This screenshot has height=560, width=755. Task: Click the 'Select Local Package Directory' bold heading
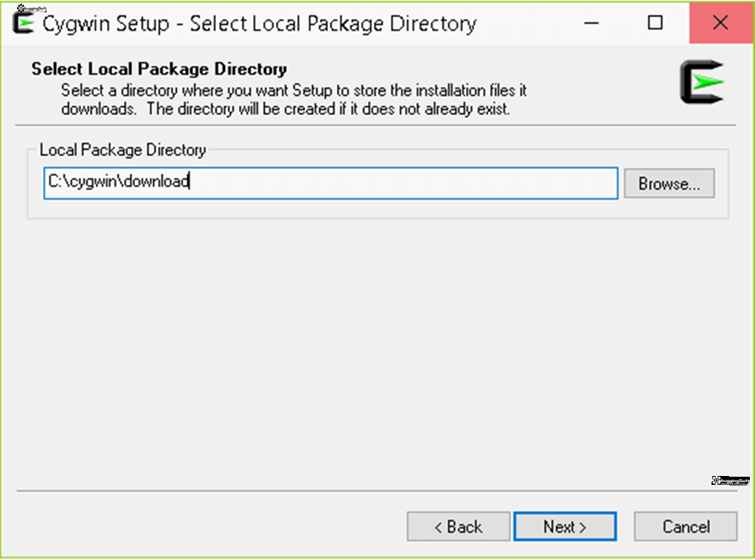pos(159,69)
